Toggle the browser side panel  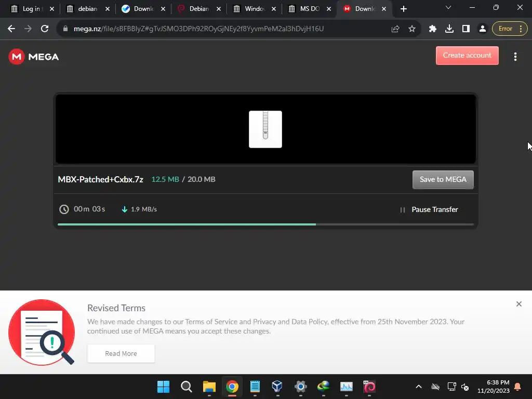pyautogui.click(x=466, y=29)
